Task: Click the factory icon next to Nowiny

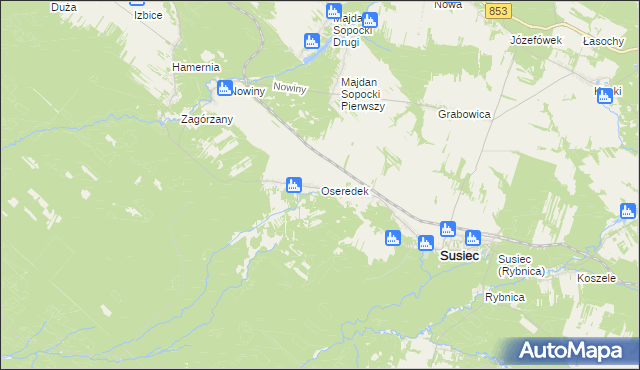Action: (224, 88)
